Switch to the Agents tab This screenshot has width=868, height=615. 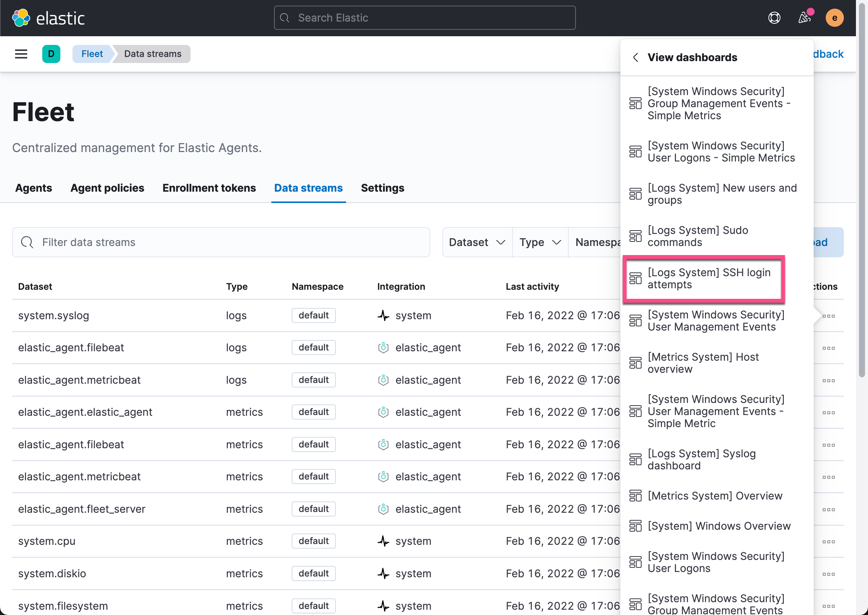pos(33,188)
